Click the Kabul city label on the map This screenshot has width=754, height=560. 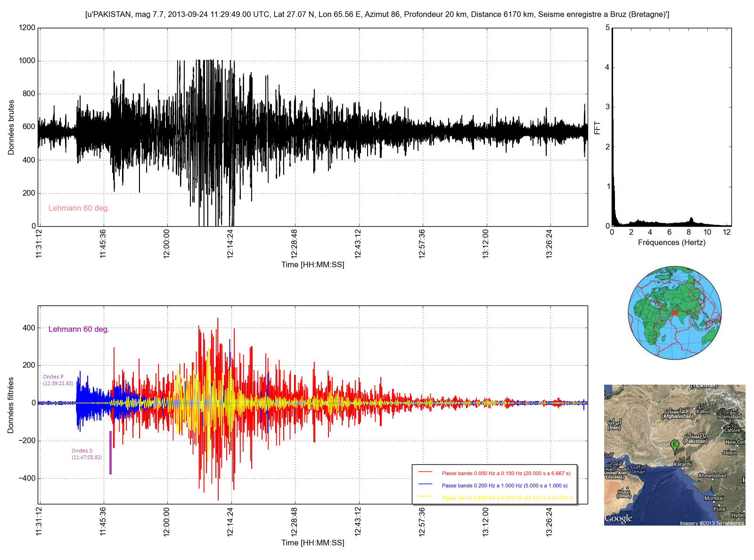coord(703,411)
